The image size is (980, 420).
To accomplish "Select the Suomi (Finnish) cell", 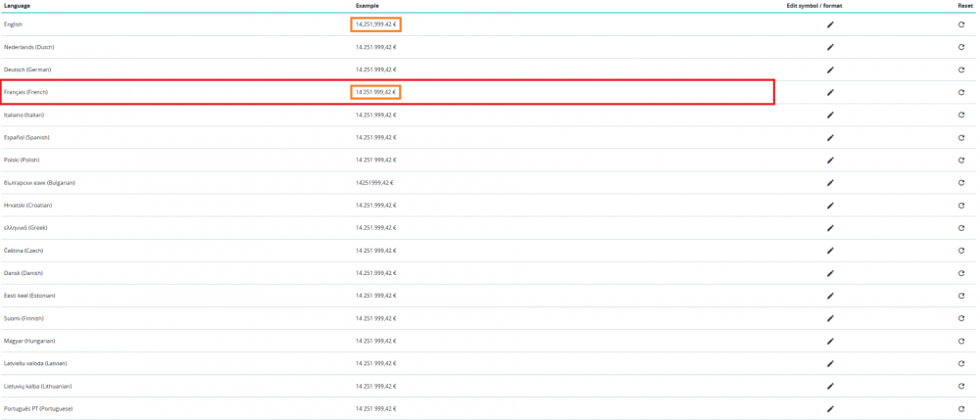I will coord(24,318).
